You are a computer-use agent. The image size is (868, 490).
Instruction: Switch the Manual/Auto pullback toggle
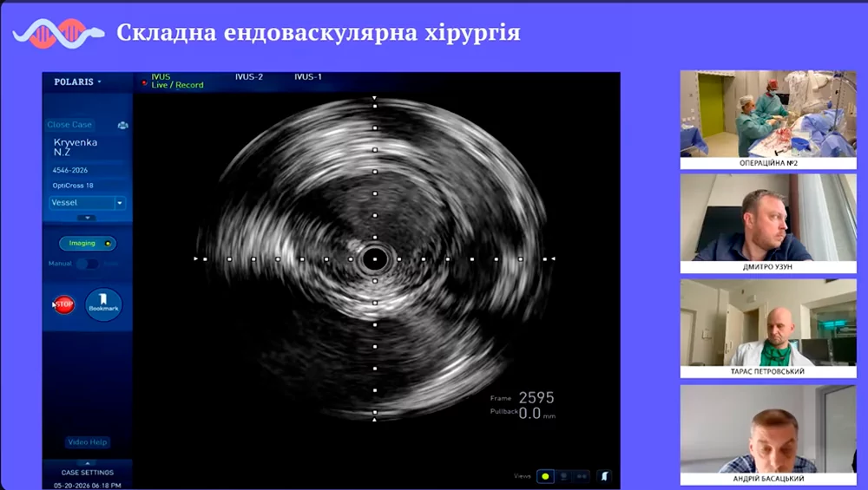click(x=87, y=264)
